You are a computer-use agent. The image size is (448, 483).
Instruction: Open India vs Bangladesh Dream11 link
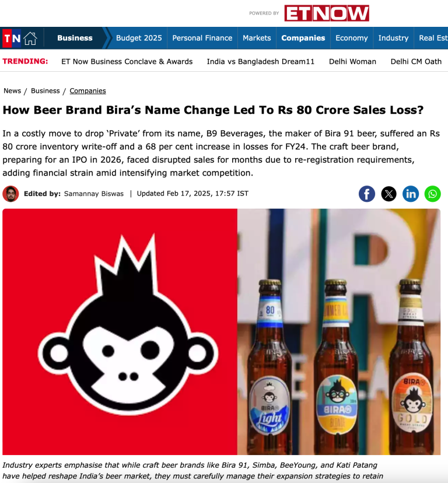tap(261, 62)
